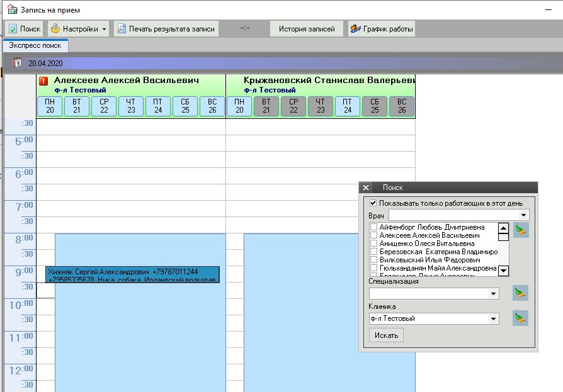
Task: Expand the Врач dropdown
Action: pyautogui.click(x=523, y=215)
